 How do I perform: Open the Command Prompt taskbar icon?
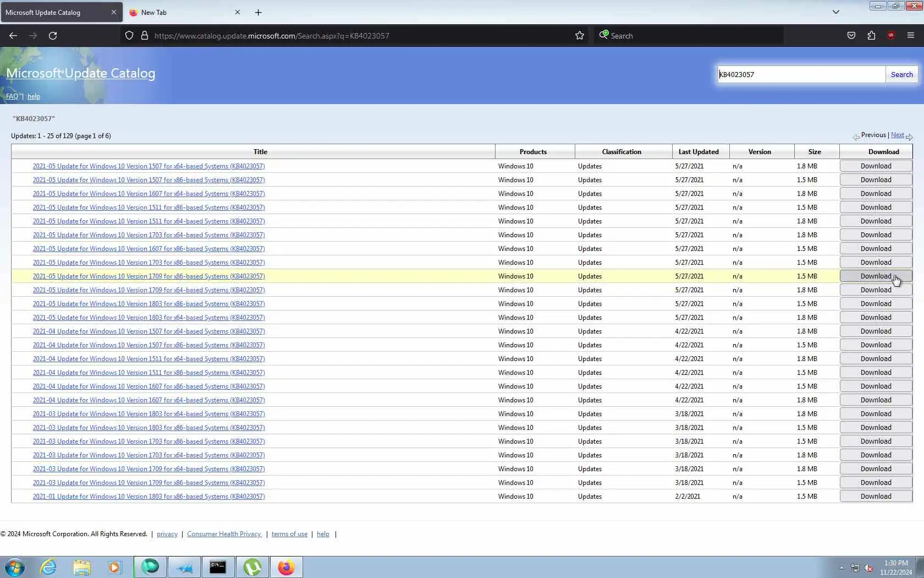click(x=218, y=567)
